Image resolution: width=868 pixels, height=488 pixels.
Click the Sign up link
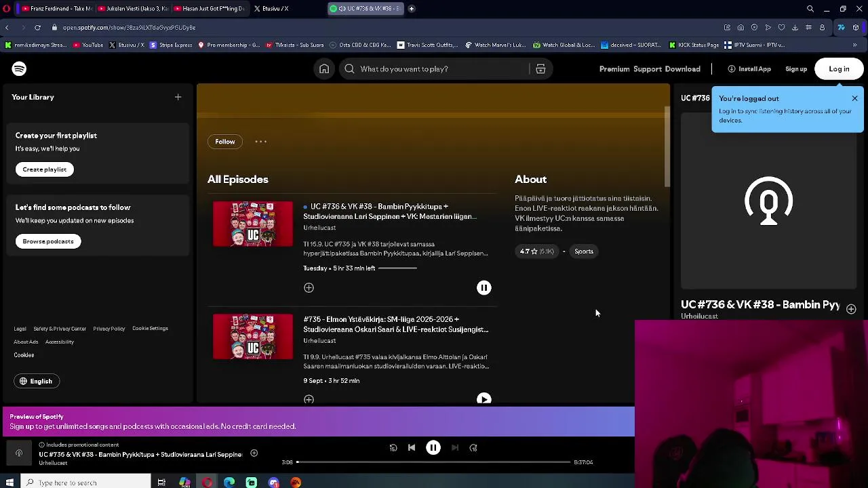(x=796, y=69)
